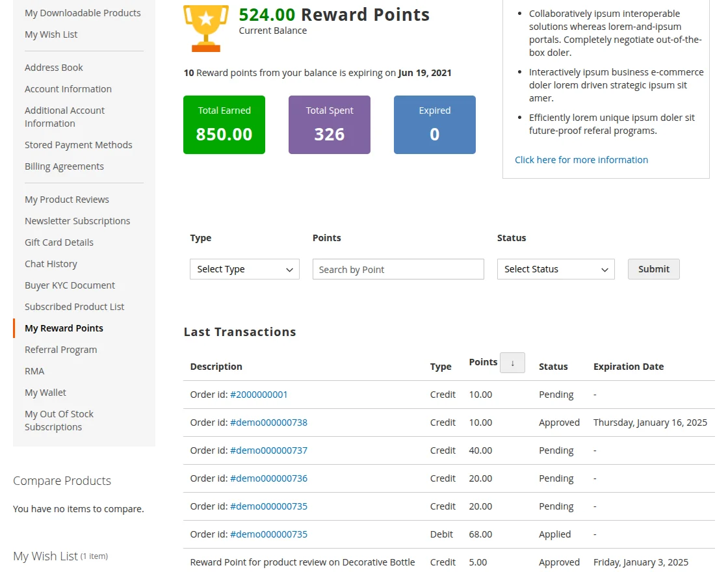The height and width of the screenshot is (572, 728).
Task: Open My Wallet from sidebar
Action: pyautogui.click(x=45, y=392)
